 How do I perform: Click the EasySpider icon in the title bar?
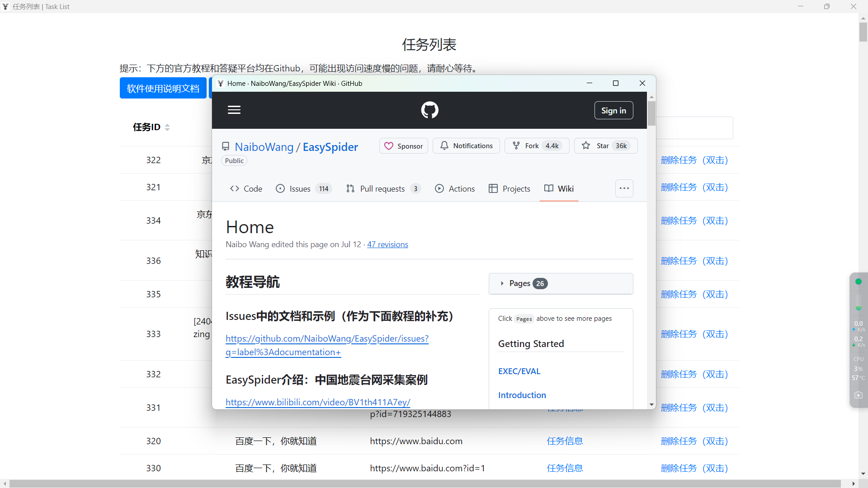5,6
